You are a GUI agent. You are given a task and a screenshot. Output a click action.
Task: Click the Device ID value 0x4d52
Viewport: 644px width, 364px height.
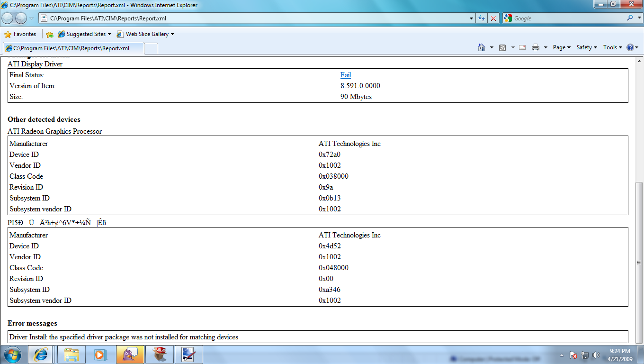point(330,246)
